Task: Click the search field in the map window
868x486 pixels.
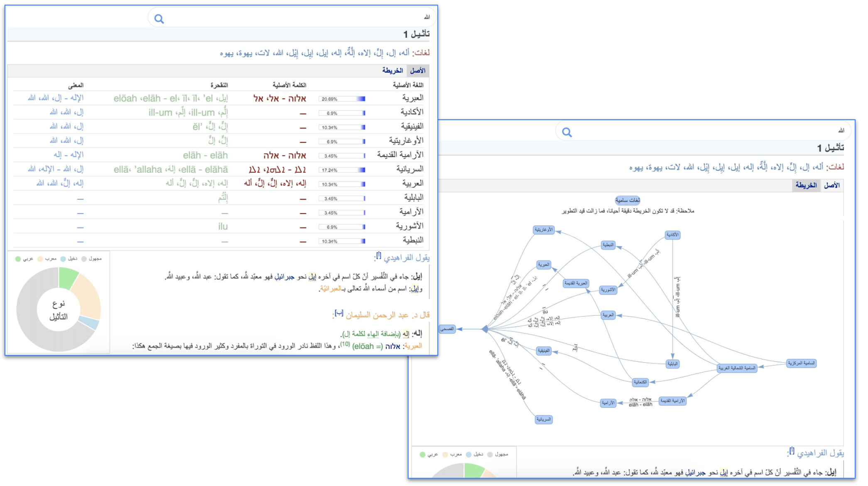Action: (x=703, y=131)
